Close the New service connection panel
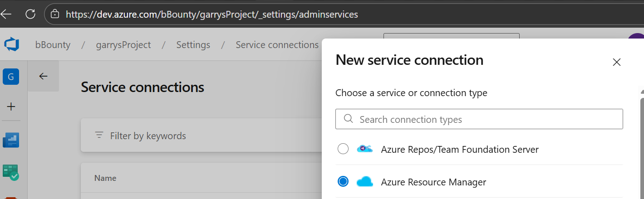This screenshot has width=644, height=199. click(616, 63)
